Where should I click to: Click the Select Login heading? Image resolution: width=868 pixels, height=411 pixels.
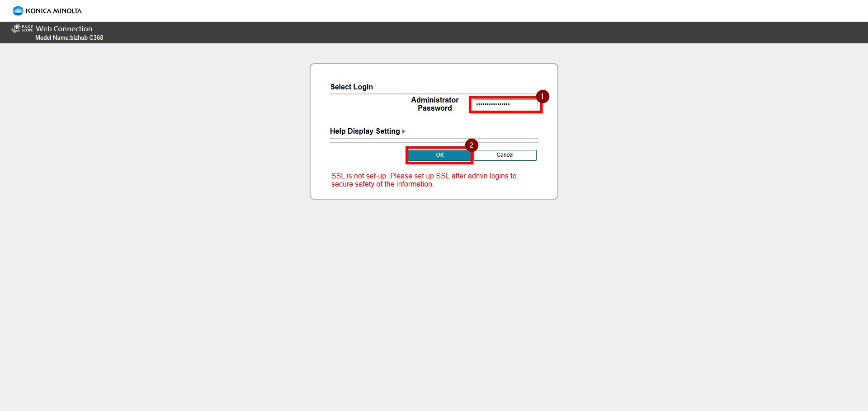pyautogui.click(x=351, y=87)
